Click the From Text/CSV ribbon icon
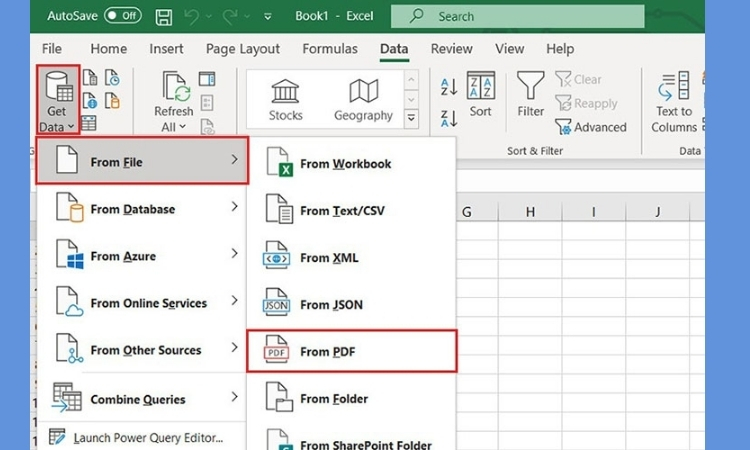750x450 pixels. tap(90, 77)
